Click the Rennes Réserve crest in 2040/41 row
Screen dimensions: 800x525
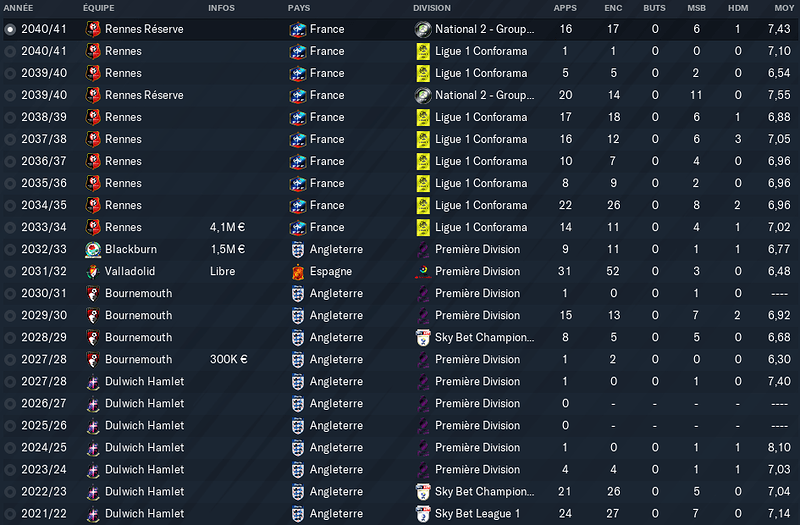tap(93, 29)
